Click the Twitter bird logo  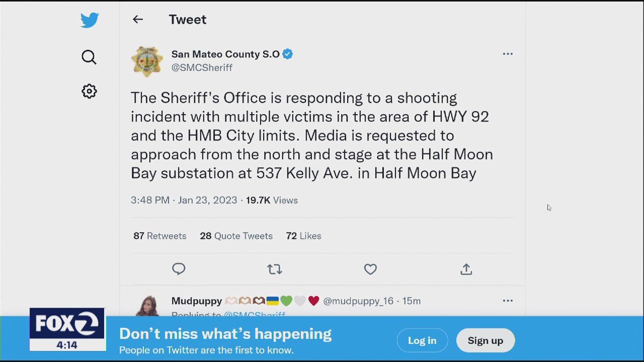tap(90, 20)
